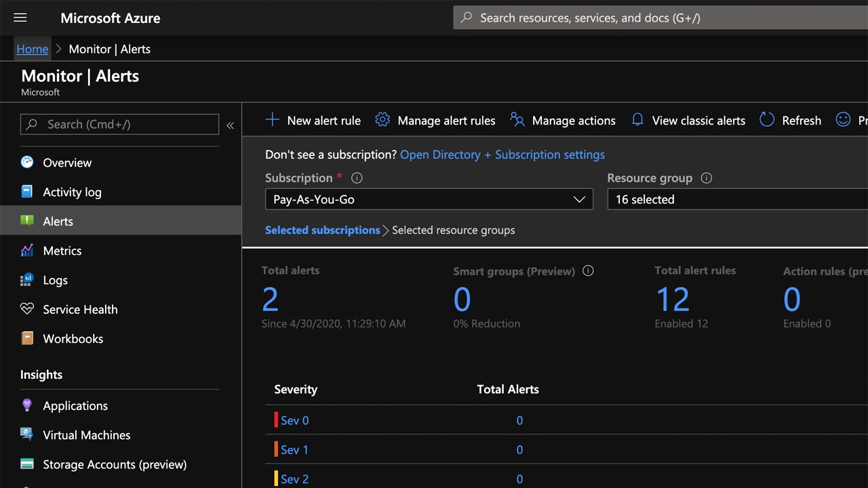Focus the sidebar Search (Cmd+/) field

120,124
